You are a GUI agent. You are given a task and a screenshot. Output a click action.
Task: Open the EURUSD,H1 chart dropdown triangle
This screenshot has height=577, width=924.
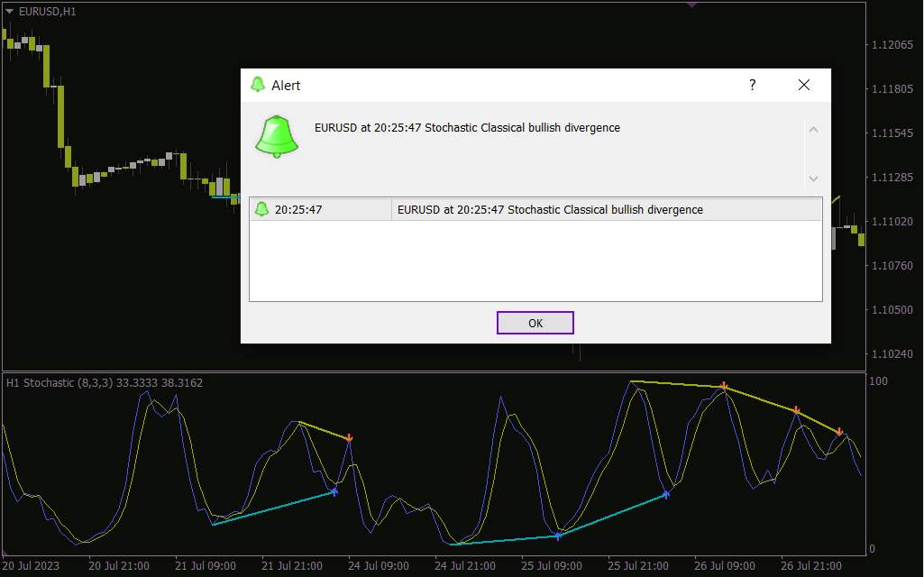(x=9, y=12)
